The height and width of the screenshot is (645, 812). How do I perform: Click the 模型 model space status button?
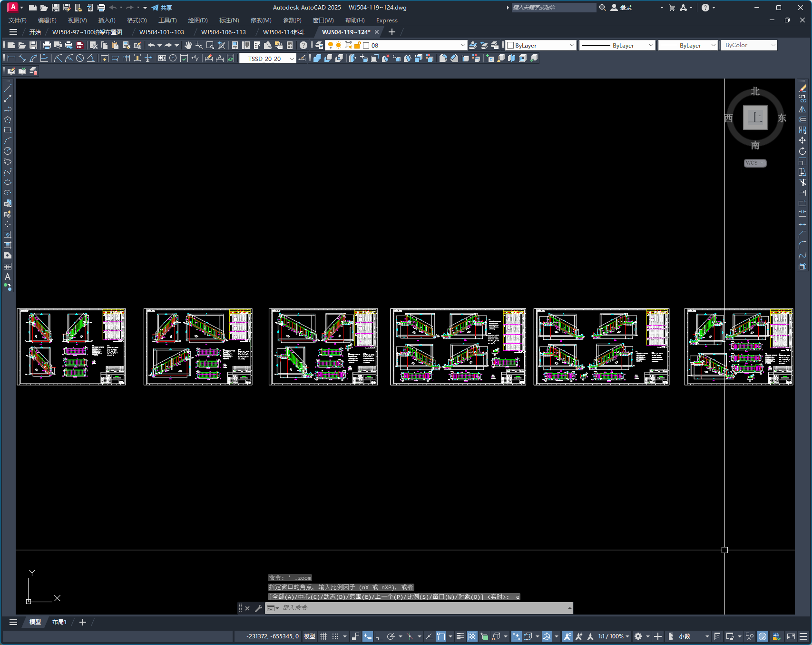click(310, 636)
